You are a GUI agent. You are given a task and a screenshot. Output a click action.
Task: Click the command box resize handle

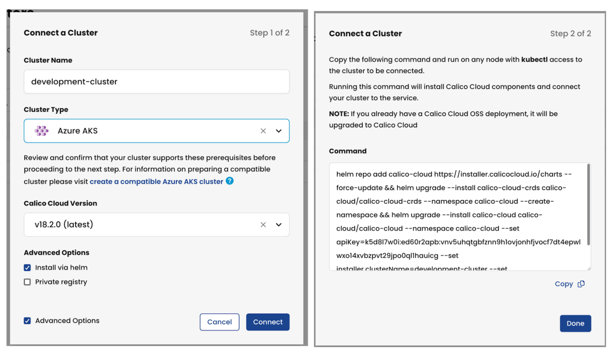pyautogui.click(x=589, y=268)
